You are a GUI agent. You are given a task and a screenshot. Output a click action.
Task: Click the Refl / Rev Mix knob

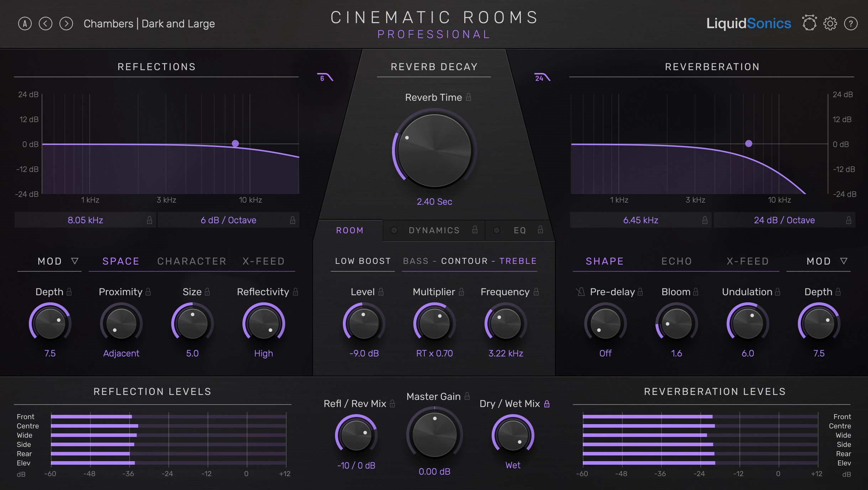pyautogui.click(x=356, y=435)
